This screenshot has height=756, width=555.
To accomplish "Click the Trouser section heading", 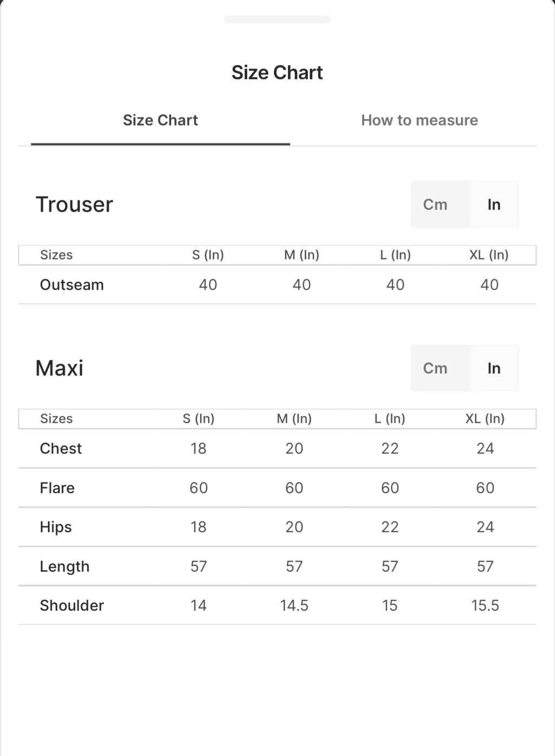I will (x=74, y=205).
